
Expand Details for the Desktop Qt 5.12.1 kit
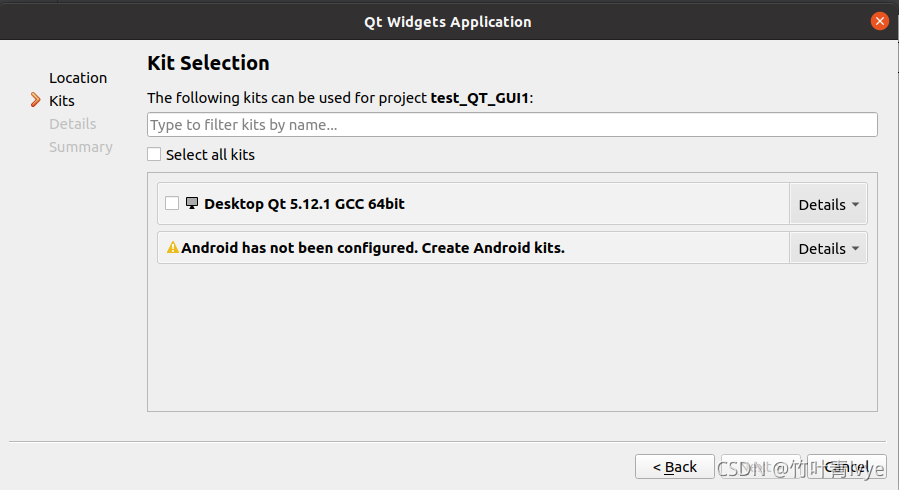[x=828, y=204]
